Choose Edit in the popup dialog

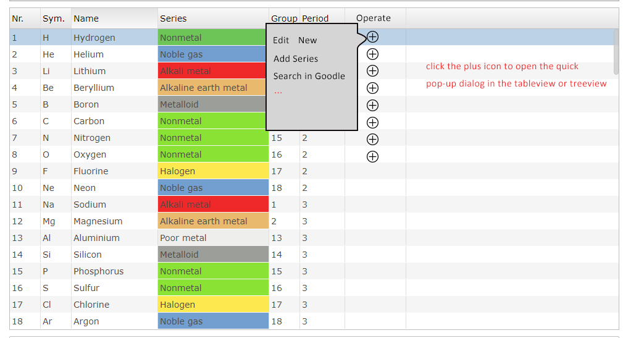(x=281, y=40)
